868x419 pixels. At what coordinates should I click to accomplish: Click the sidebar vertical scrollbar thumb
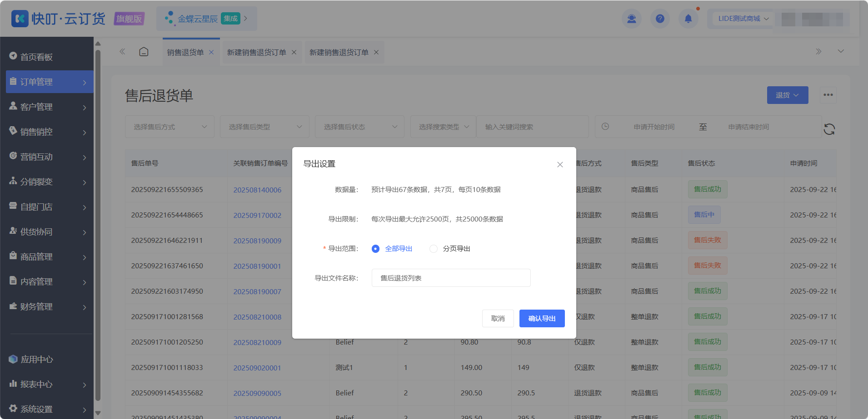tap(98, 226)
